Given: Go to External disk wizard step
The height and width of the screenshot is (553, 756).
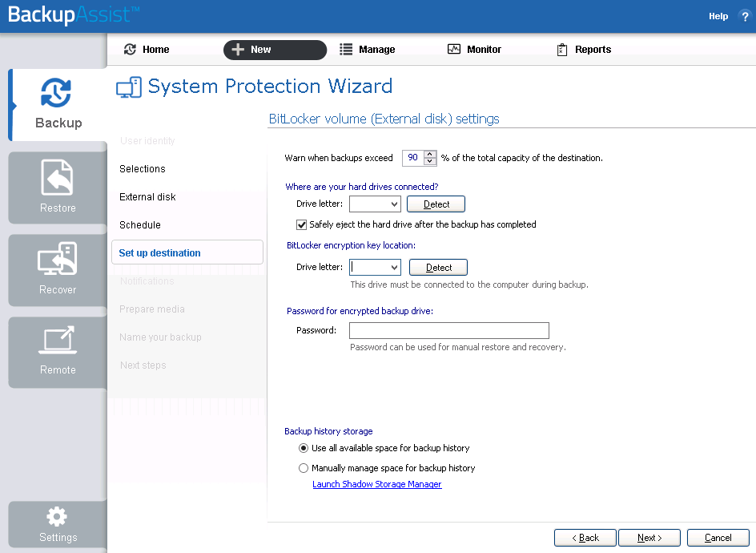Looking at the screenshot, I should pyautogui.click(x=147, y=197).
